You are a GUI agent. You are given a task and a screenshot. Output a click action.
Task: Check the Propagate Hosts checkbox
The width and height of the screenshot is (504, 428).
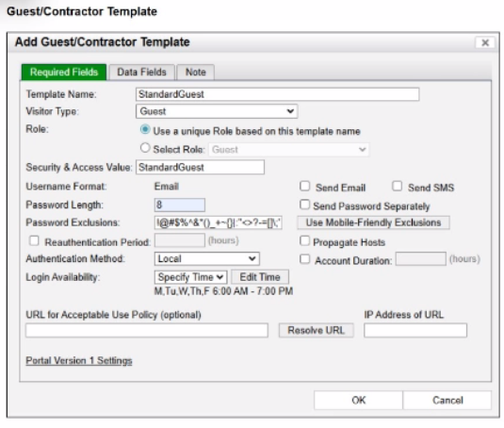coord(304,240)
